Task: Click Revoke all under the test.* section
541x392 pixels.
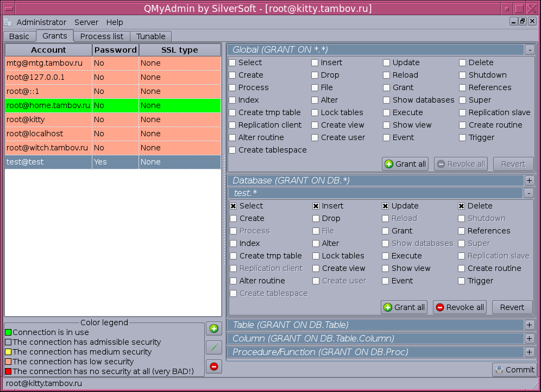Action: 460,307
